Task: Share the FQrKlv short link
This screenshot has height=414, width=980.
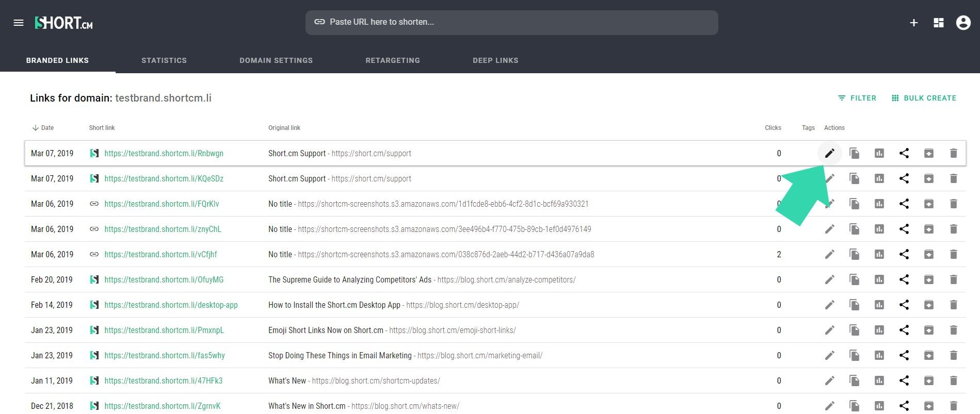Action: click(904, 204)
